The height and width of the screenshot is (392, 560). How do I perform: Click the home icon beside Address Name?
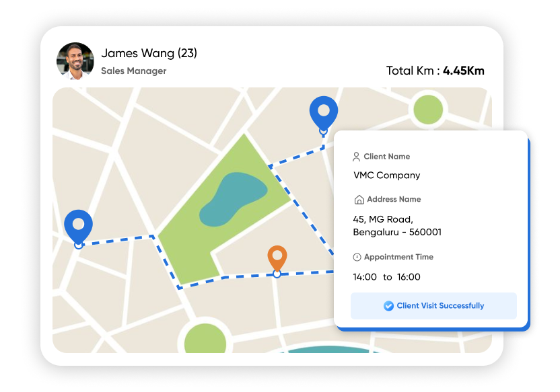click(359, 200)
